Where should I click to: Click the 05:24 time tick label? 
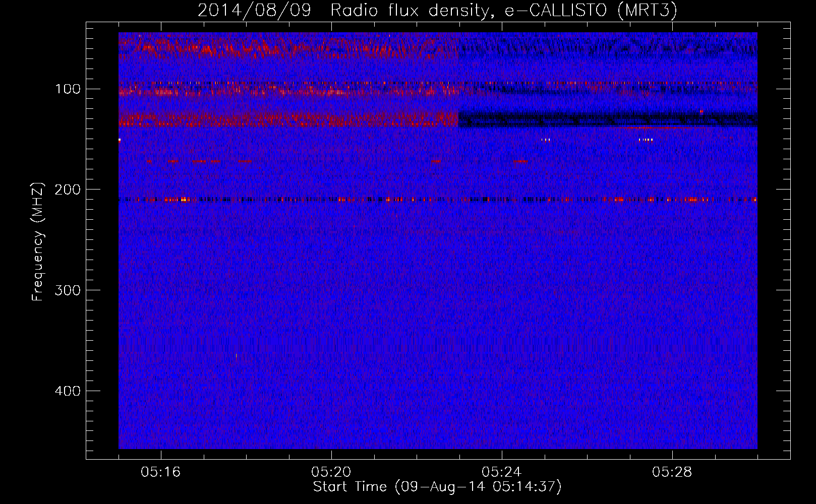pyautogui.click(x=502, y=472)
